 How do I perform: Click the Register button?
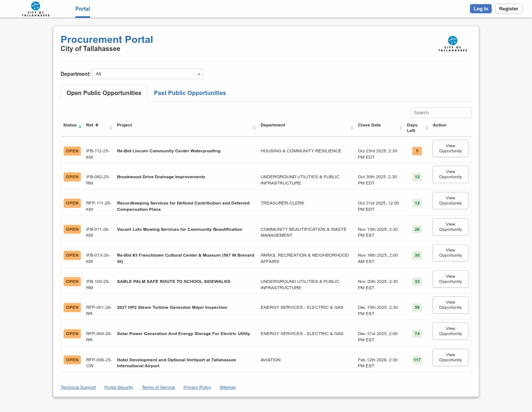508,9
